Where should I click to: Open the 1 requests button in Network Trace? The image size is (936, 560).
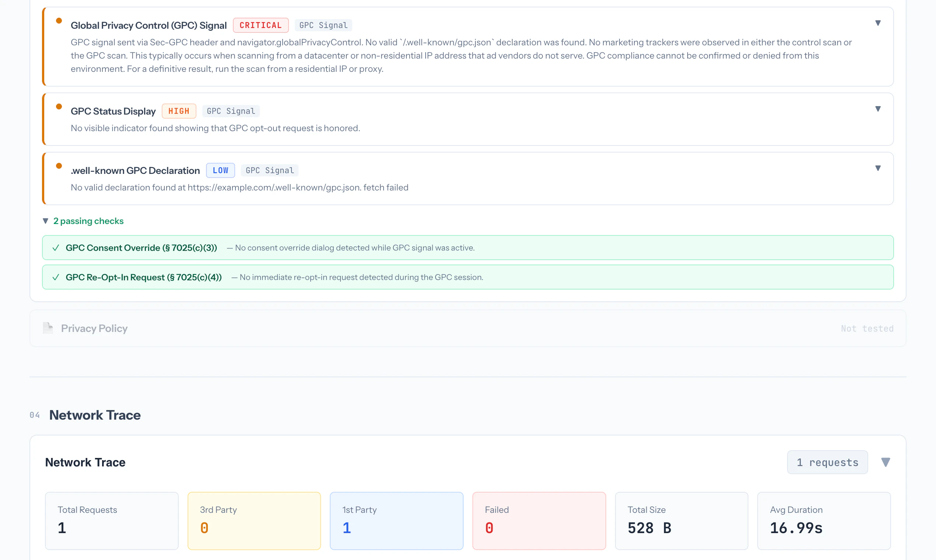(827, 462)
